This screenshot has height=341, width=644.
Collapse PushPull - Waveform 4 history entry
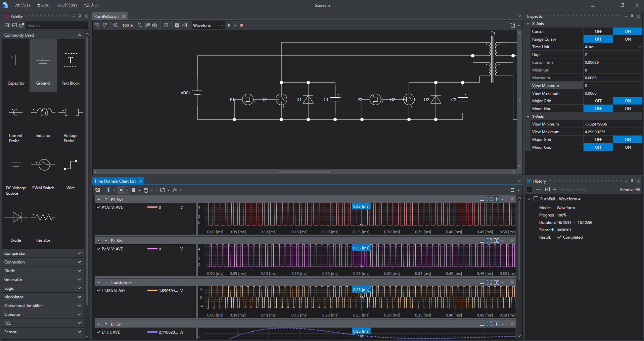coord(529,199)
